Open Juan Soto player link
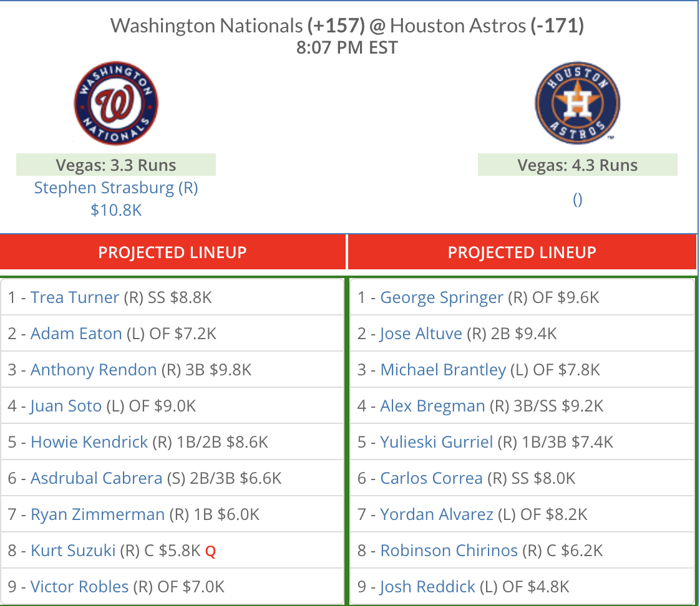 pyautogui.click(x=66, y=406)
